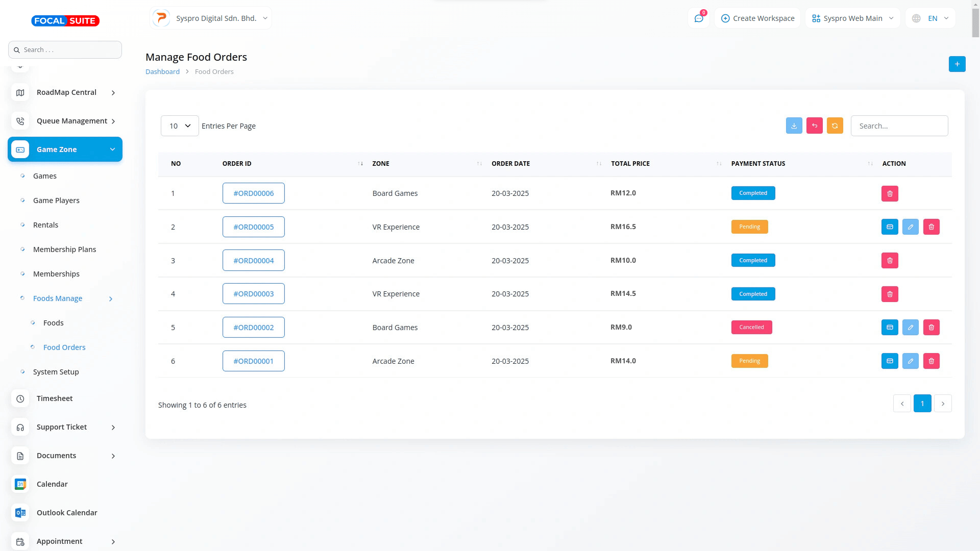Open payment icon for order #ORD00002
The image size is (980, 551).
pos(890,328)
